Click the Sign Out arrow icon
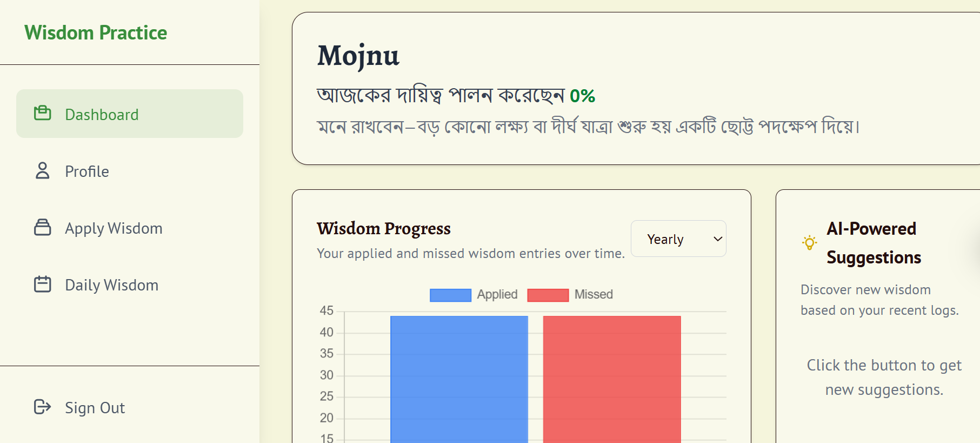Image resolution: width=980 pixels, height=443 pixels. [x=42, y=407]
